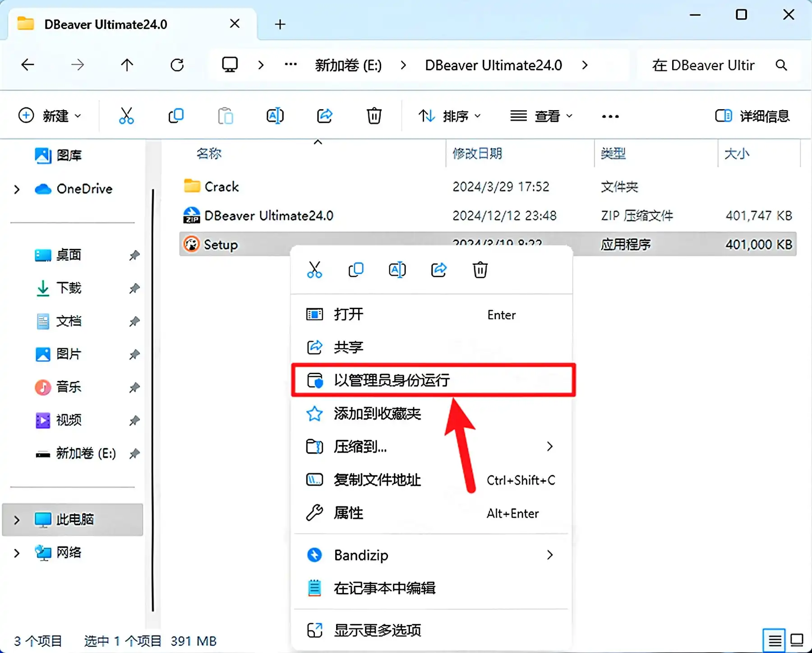Click the Copy icon in the top toolbar

(x=176, y=116)
